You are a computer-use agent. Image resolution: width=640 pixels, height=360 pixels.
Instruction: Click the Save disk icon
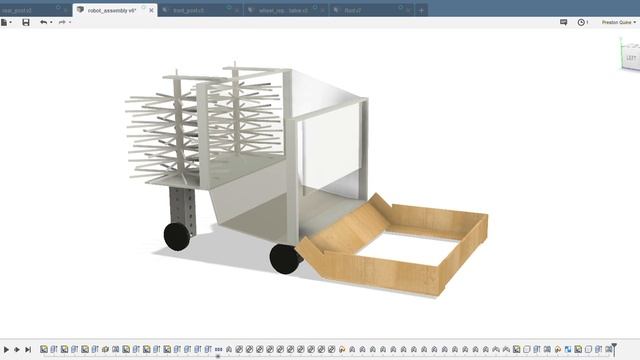(26, 22)
